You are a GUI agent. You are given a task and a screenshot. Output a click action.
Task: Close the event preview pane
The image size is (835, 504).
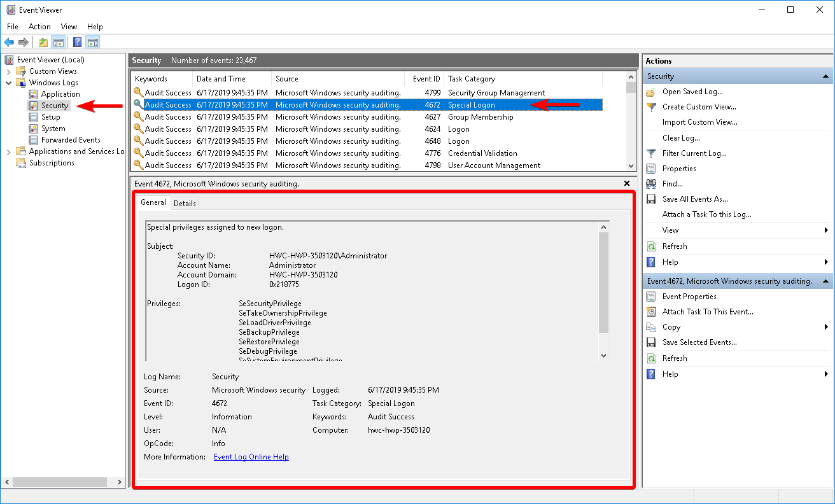(626, 183)
